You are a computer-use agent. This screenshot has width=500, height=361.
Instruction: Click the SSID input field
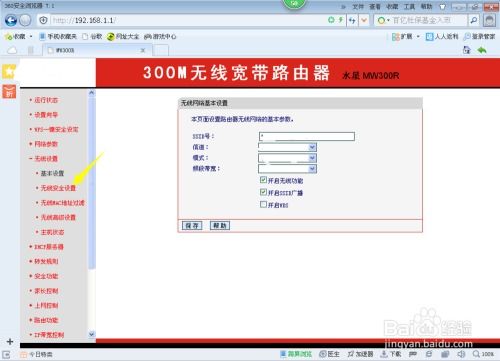point(307,136)
